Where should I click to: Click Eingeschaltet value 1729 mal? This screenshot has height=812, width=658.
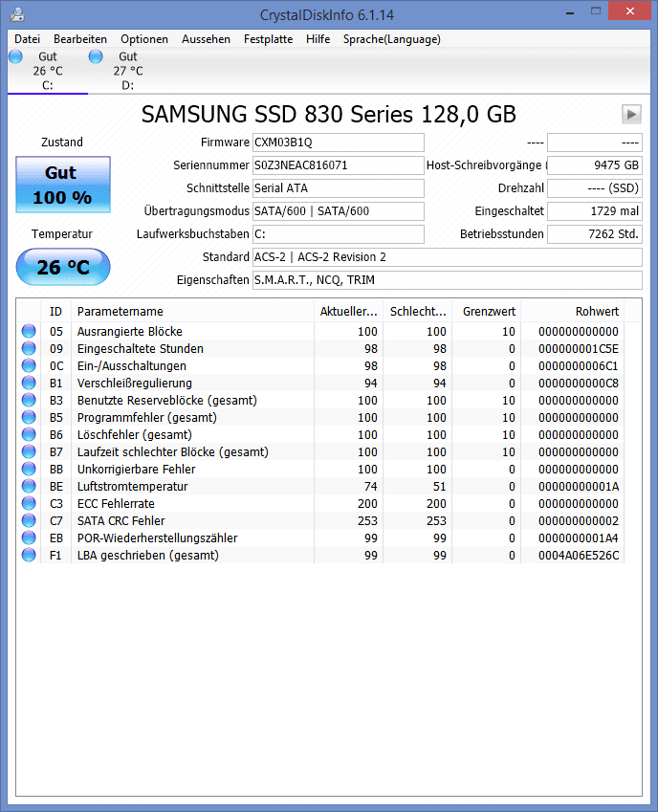tap(595, 210)
